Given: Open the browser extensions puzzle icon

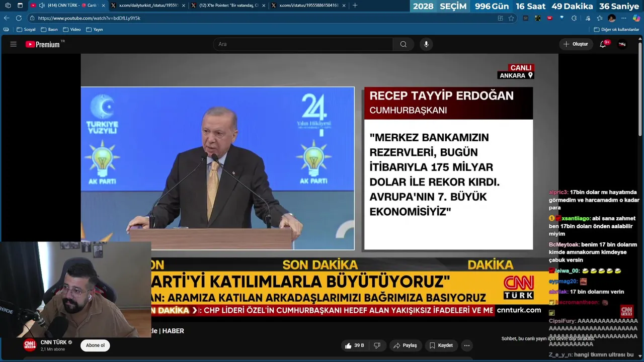Looking at the screenshot, I should [574, 18].
